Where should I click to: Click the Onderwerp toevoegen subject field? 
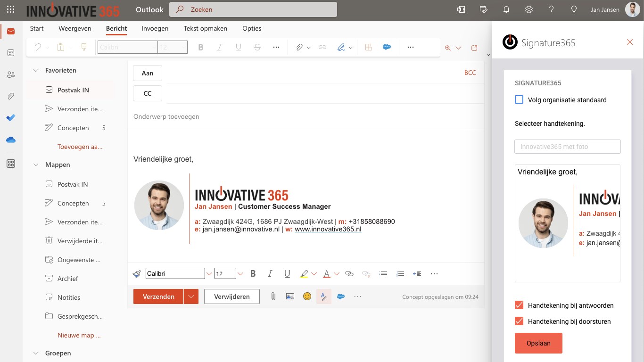[x=305, y=116]
